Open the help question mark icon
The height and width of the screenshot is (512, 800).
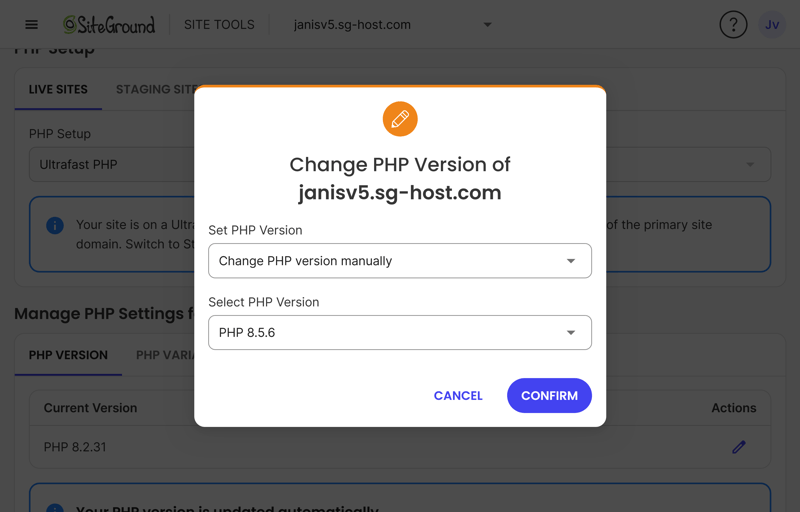pyautogui.click(x=733, y=24)
